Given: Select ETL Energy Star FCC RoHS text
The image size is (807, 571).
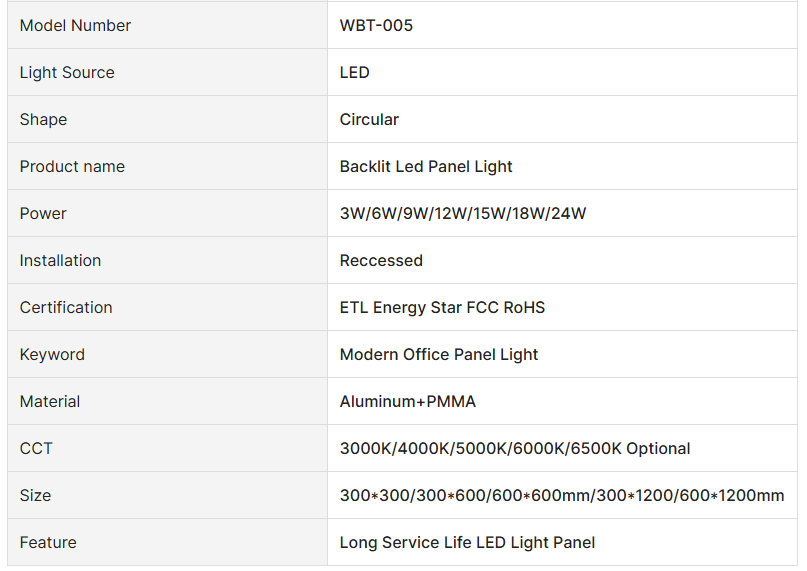Looking at the screenshot, I should (x=442, y=307).
